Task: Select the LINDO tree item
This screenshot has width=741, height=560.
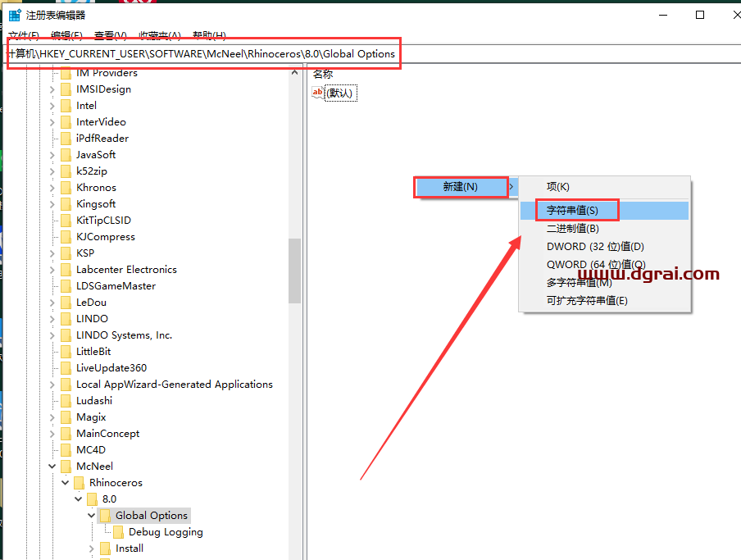Action: [x=92, y=319]
